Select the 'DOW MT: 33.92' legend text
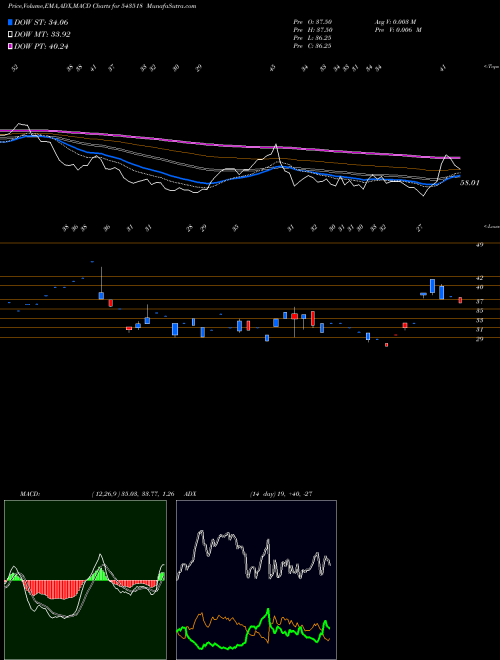Screen dimensions: 500x660 pos(43,35)
